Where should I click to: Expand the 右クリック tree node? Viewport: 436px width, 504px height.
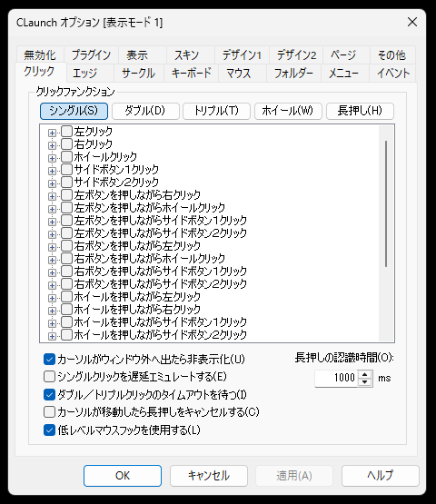click(52, 145)
